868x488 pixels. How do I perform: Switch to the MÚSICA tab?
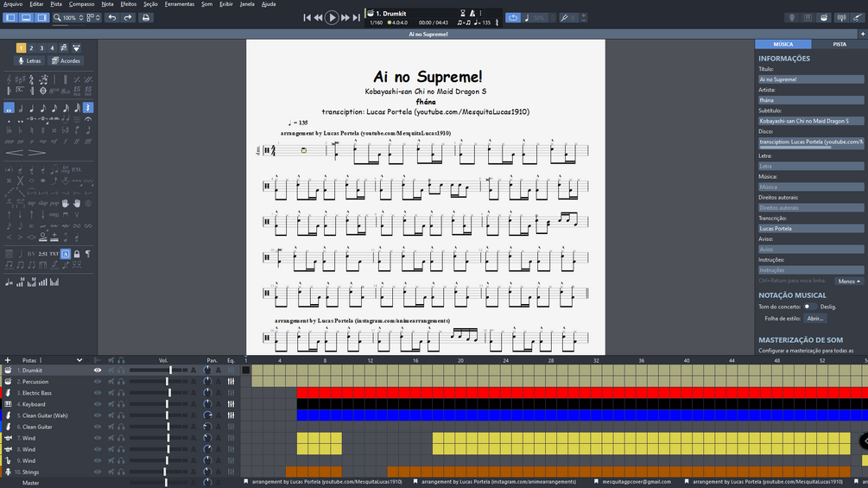coord(782,44)
